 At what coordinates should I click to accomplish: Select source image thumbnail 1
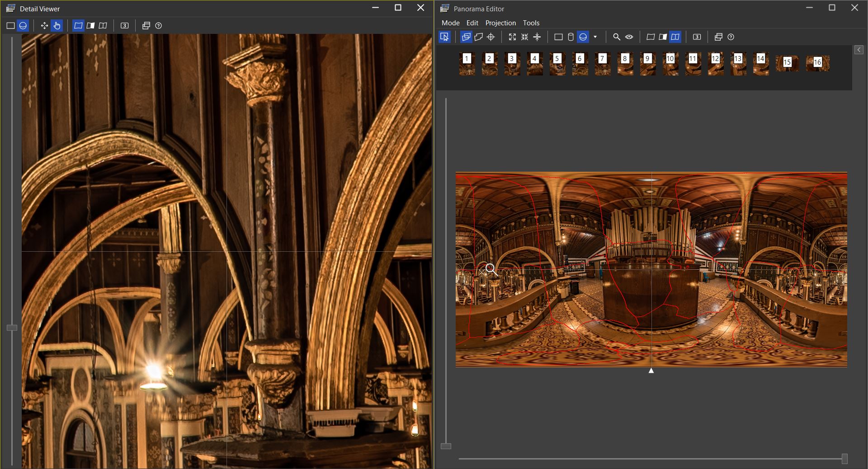click(x=467, y=63)
